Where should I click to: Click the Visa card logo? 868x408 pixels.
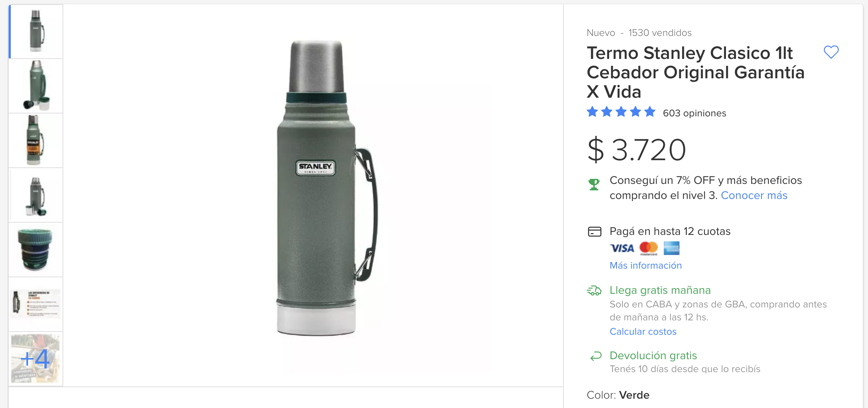622,248
